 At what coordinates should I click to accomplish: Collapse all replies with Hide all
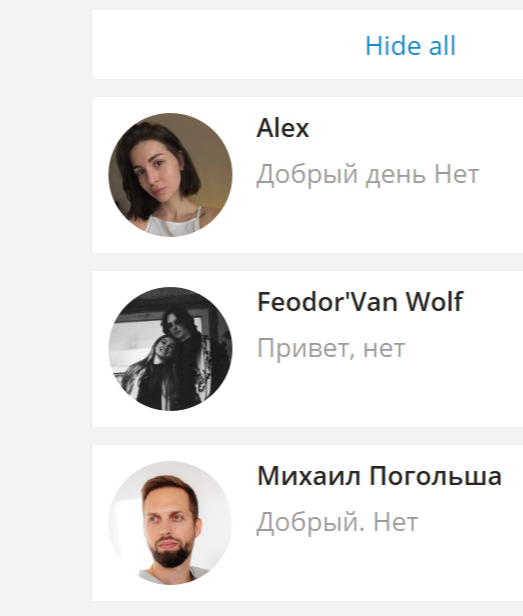click(410, 46)
